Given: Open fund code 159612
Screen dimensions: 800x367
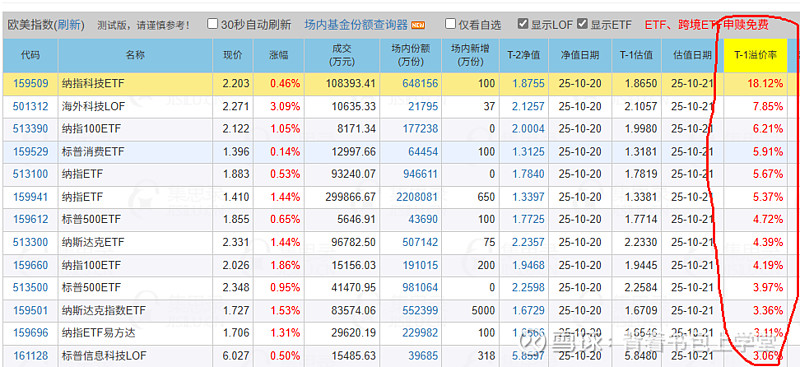Looking at the screenshot, I should pos(31,219).
